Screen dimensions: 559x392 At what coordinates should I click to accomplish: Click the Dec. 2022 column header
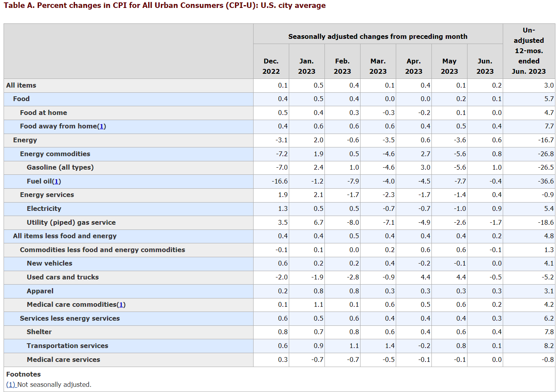pos(271,66)
